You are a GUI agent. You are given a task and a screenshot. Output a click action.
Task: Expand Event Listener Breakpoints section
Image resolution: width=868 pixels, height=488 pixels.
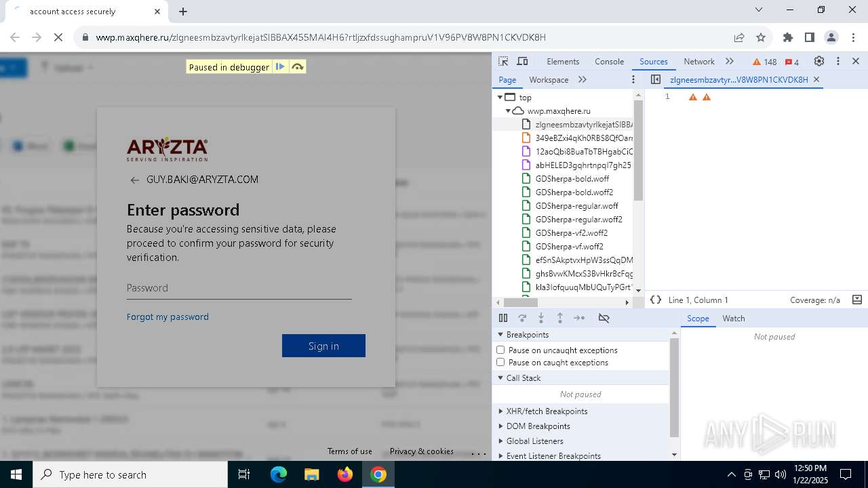[x=500, y=456]
